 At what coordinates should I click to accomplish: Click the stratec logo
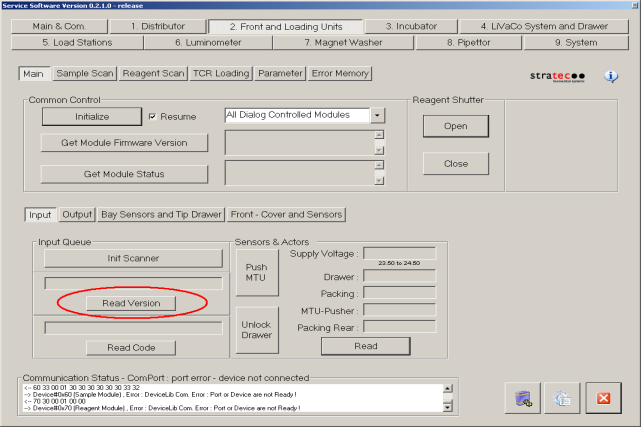click(x=559, y=76)
